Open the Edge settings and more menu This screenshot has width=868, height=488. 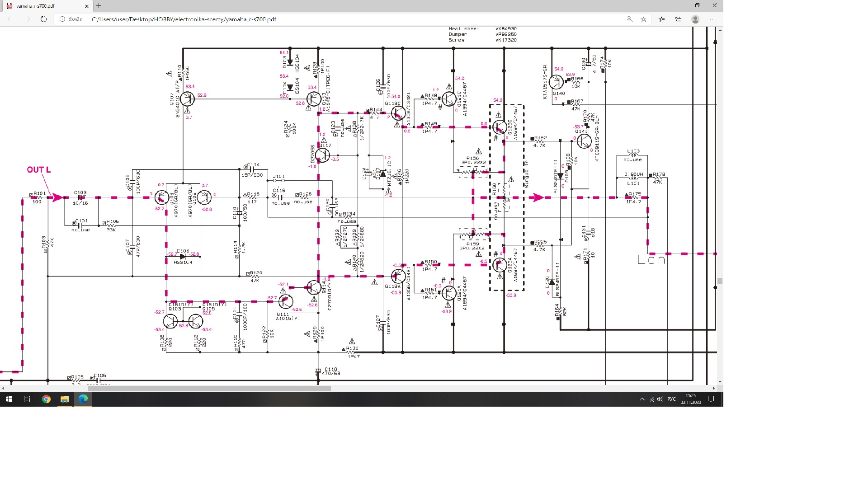point(712,19)
